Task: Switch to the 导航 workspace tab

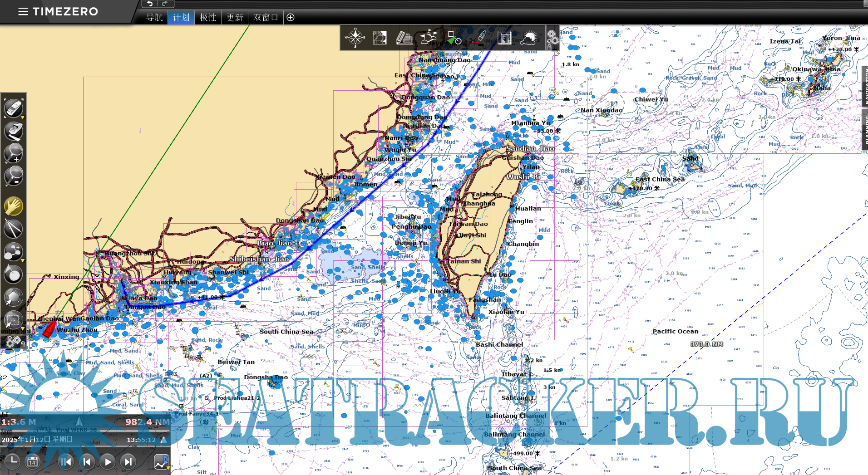Action: click(x=154, y=17)
